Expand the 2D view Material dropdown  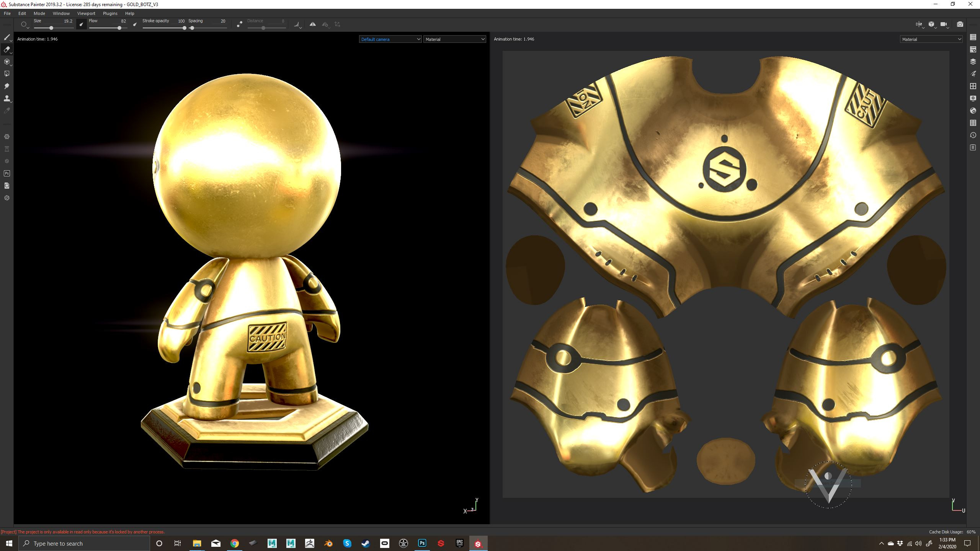click(931, 39)
